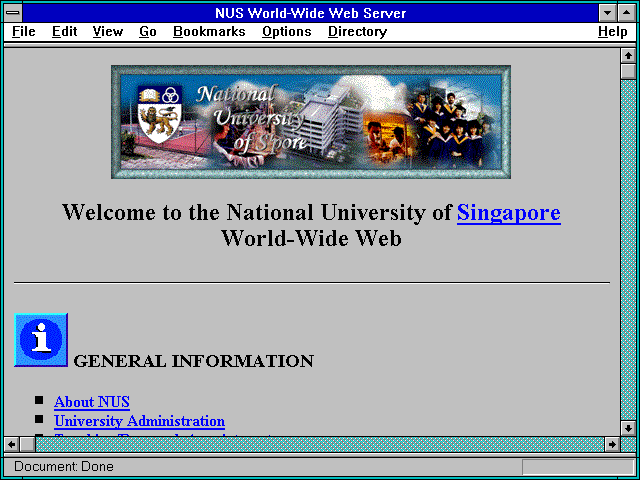Open the Bookmarks menu

tap(209, 31)
